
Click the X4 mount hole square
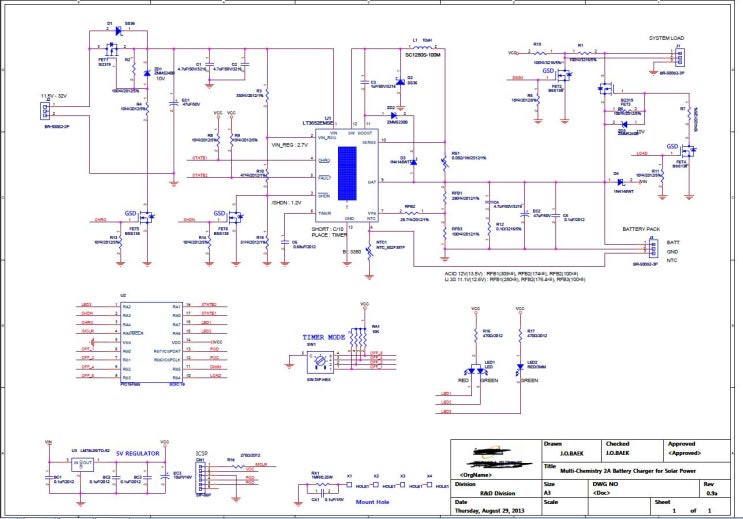click(x=430, y=484)
